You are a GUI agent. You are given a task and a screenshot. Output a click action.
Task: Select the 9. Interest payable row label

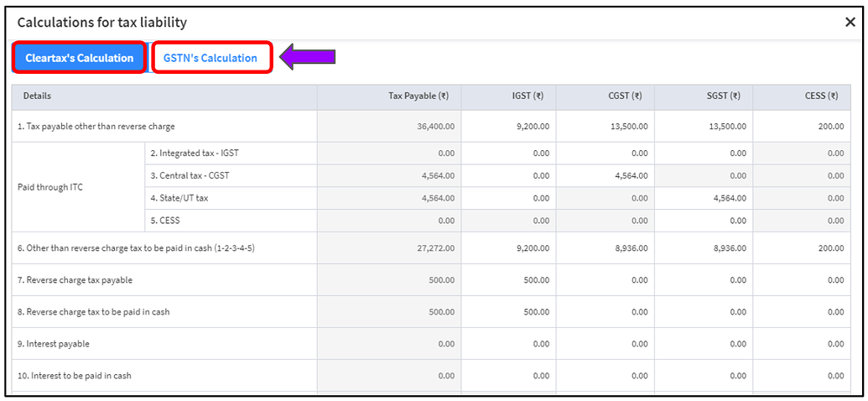53,344
